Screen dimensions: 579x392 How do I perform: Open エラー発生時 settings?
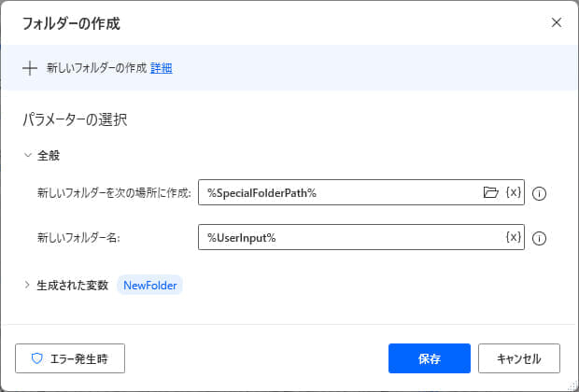coord(70,358)
